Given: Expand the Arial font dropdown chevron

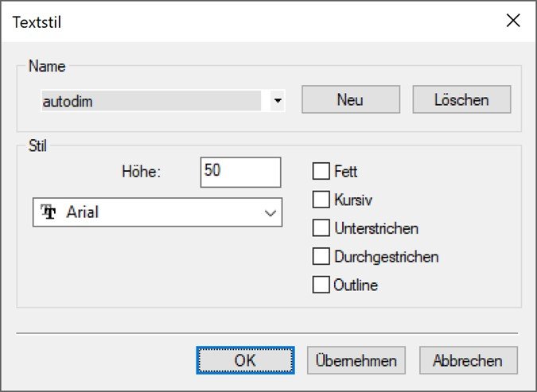Looking at the screenshot, I should click(270, 213).
